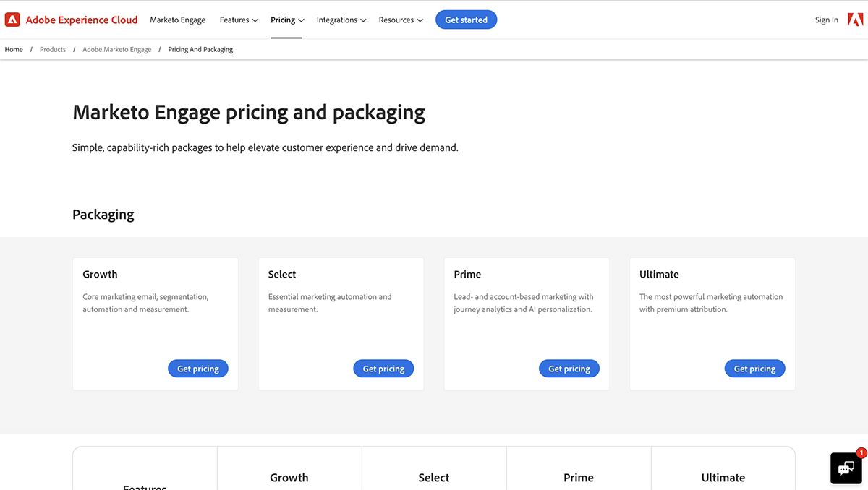This screenshot has width=868, height=490.
Task: Get pricing for the Growth package
Action: click(x=198, y=369)
